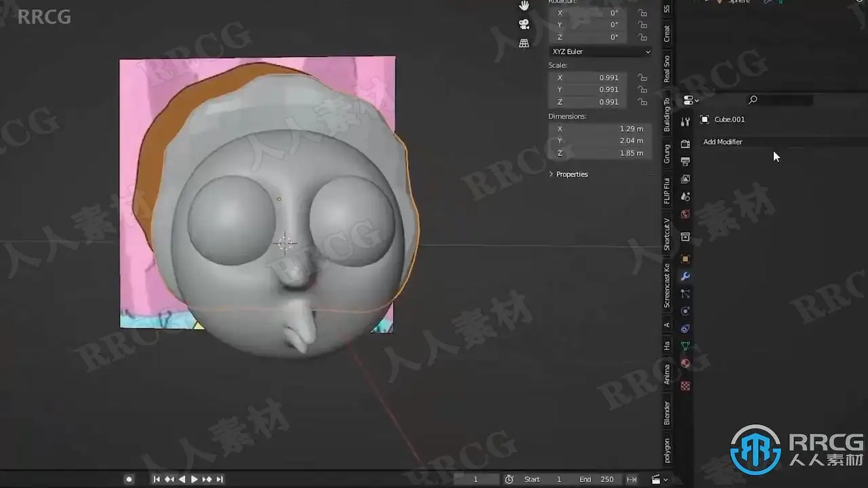The width and height of the screenshot is (868, 488).
Task: Open the Object Data green triangle icon
Action: tap(685, 346)
